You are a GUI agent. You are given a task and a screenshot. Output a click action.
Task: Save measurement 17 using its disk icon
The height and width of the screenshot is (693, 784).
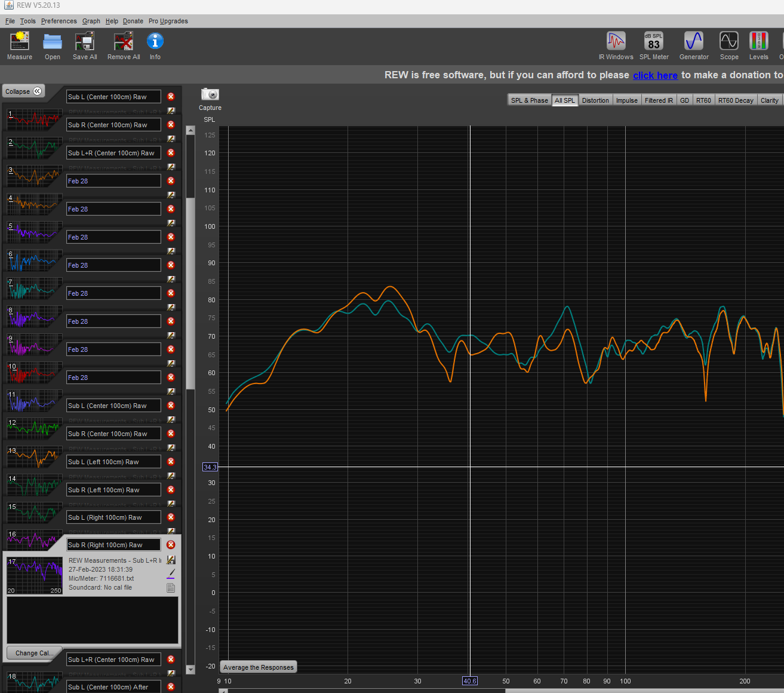click(171, 560)
